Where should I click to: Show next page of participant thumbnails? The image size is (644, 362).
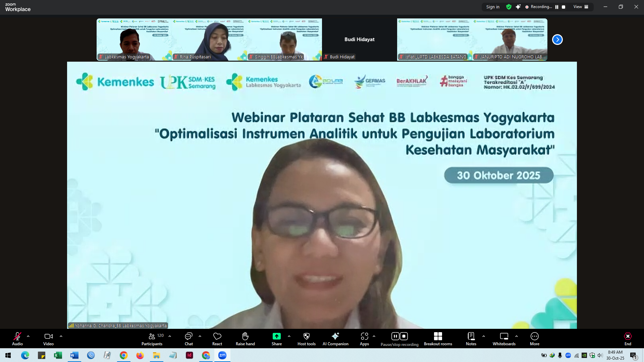tap(557, 40)
